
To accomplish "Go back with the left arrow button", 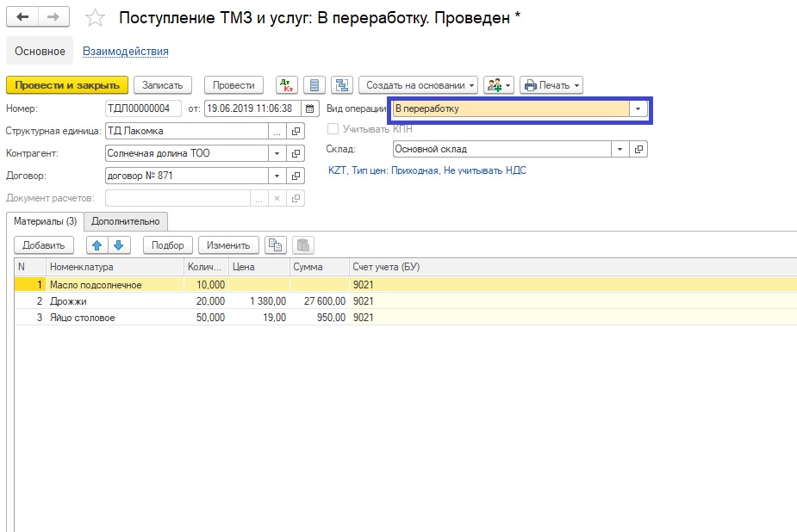I will tap(22, 17).
